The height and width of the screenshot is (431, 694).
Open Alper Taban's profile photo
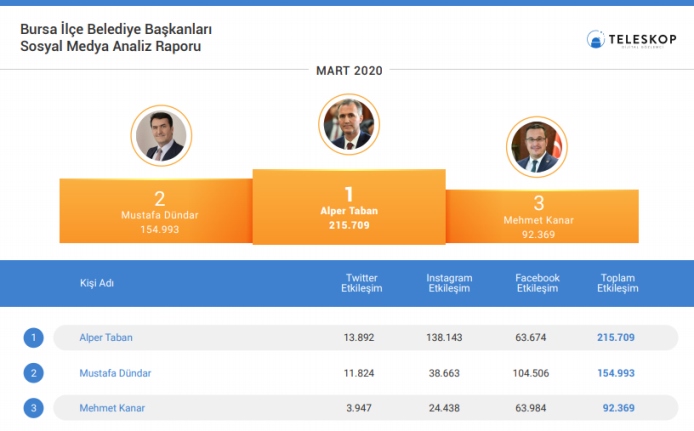point(349,124)
